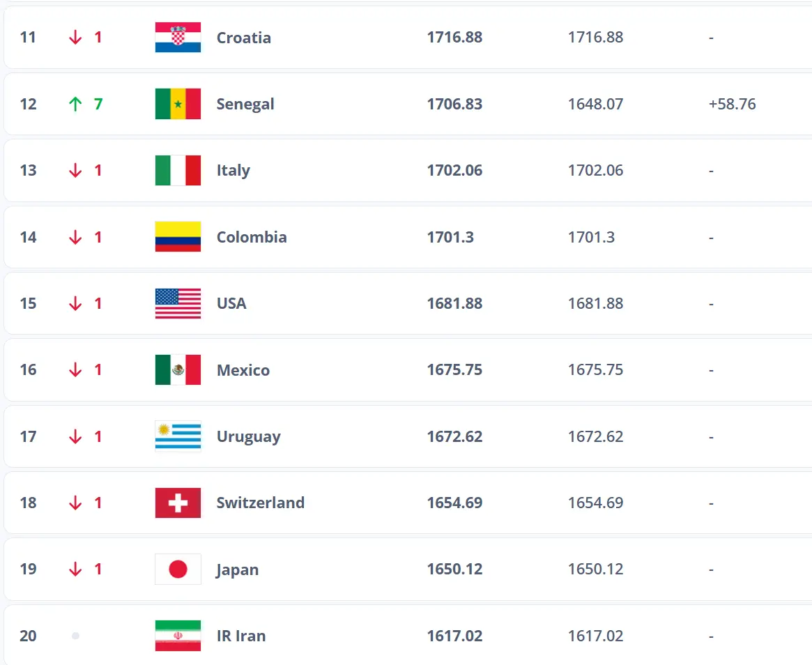Select the Japan flag icon
This screenshot has height=665, width=812.
click(178, 570)
